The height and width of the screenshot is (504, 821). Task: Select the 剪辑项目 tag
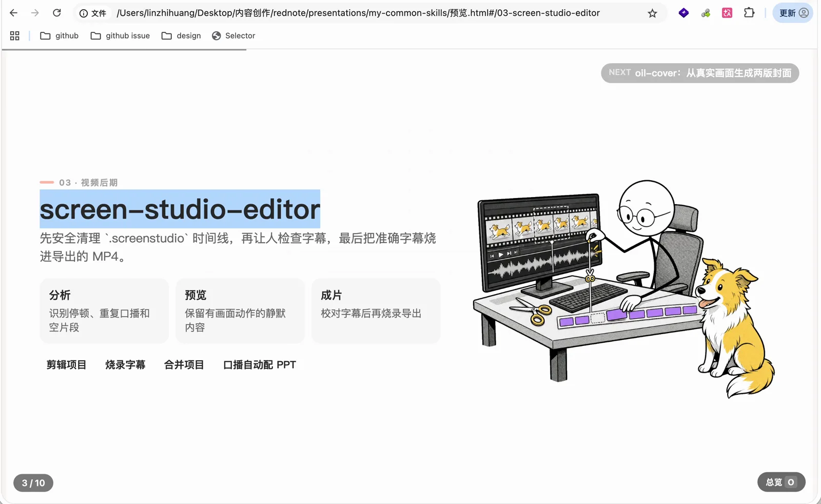[x=66, y=365]
